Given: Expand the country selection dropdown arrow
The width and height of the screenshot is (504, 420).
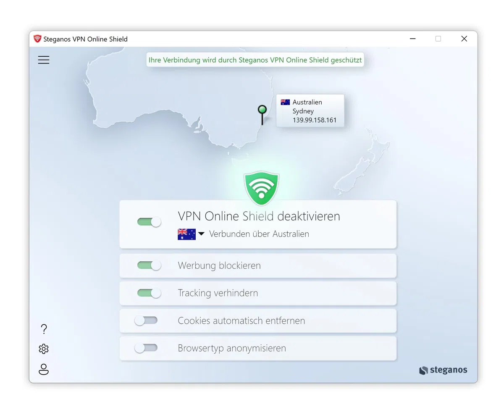Looking at the screenshot, I should [x=201, y=234].
